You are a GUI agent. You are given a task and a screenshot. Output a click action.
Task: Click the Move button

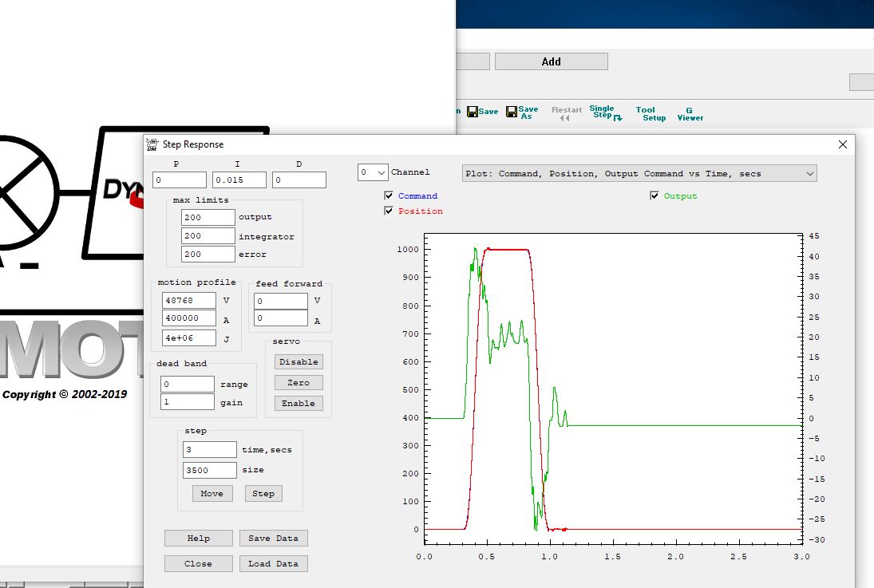(x=212, y=493)
